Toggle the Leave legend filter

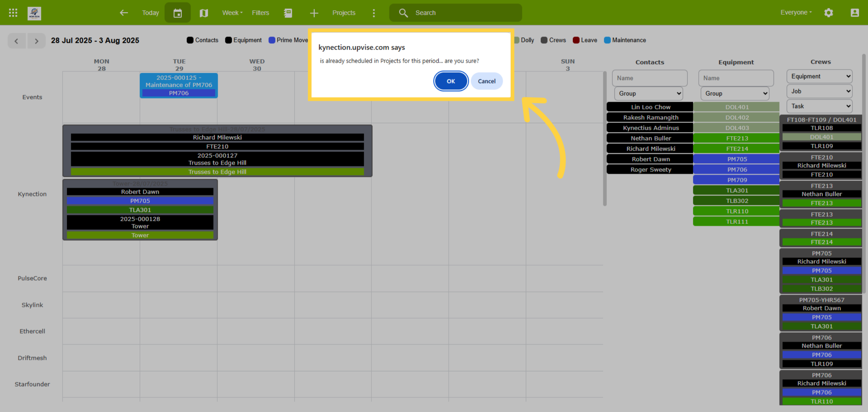point(585,40)
